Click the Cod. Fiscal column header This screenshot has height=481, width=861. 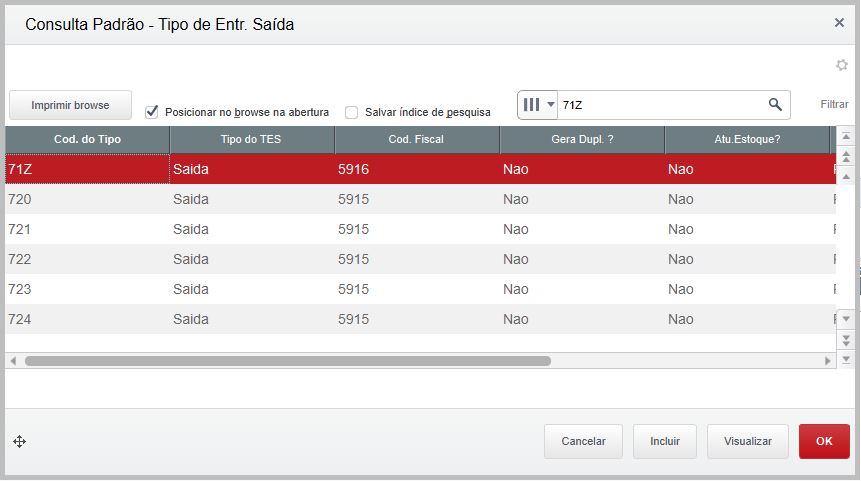tap(416, 139)
